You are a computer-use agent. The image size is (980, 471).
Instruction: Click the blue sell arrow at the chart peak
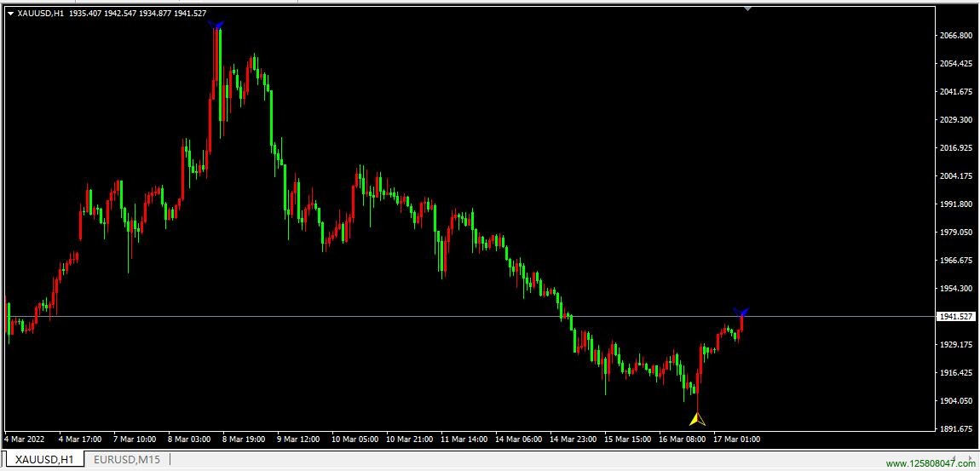tap(216, 25)
